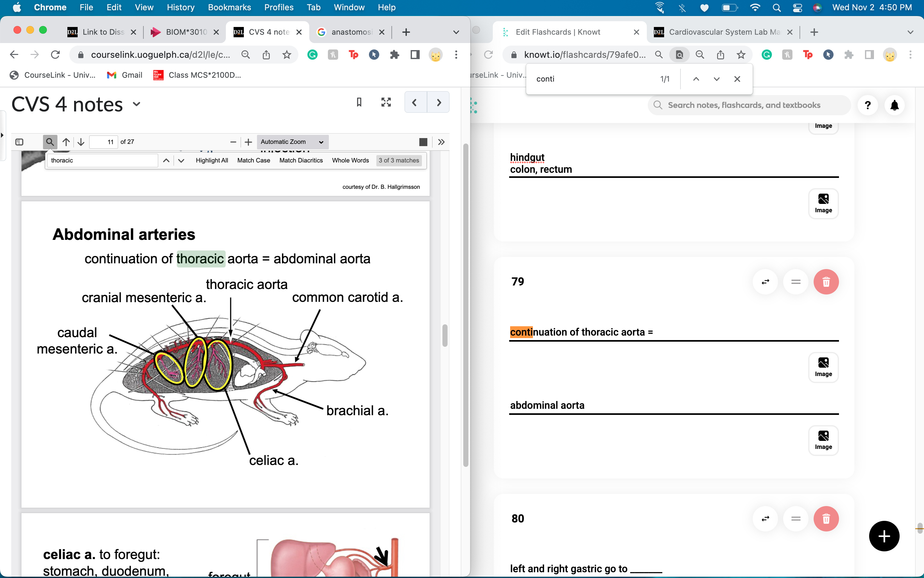Find next 'thoracic' match in PDF
Viewport: 924px width, 578px height.
(181, 160)
